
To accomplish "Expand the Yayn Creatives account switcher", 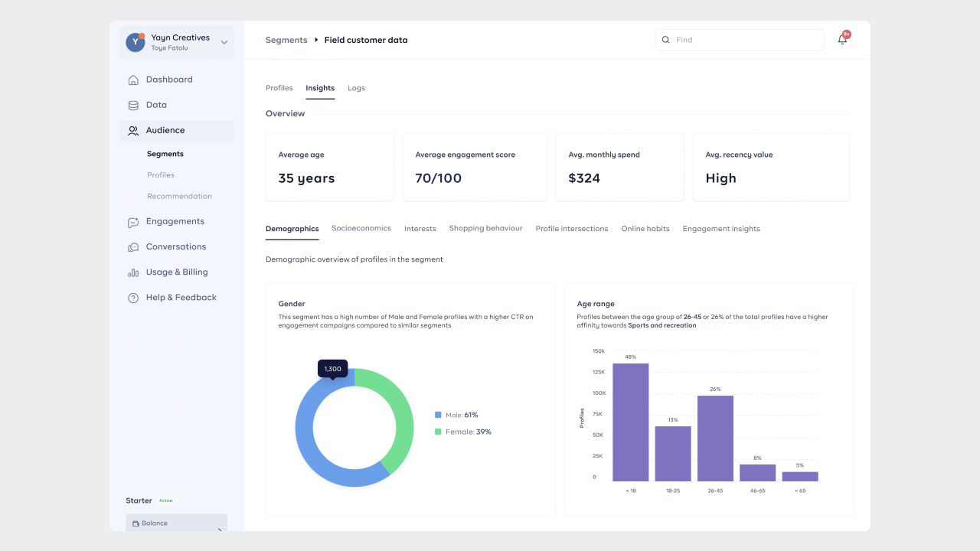I will point(224,42).
